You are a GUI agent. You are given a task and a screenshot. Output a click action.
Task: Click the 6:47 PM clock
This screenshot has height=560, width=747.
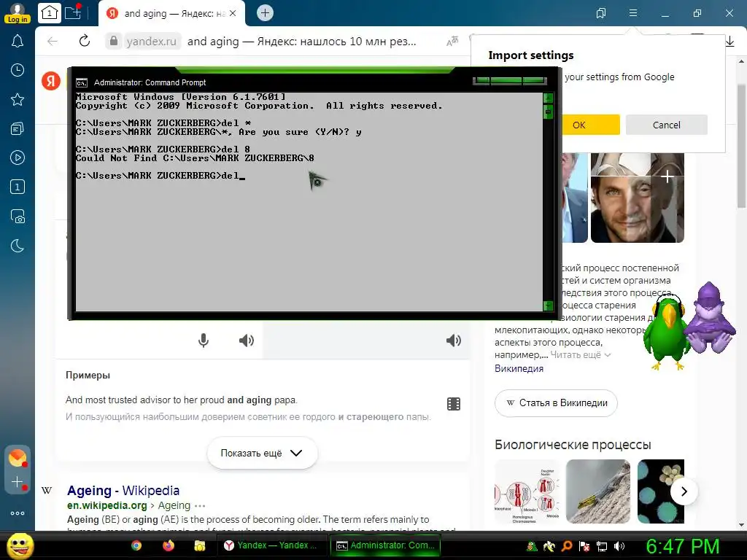pyautogui.click(x=682, y=546)
